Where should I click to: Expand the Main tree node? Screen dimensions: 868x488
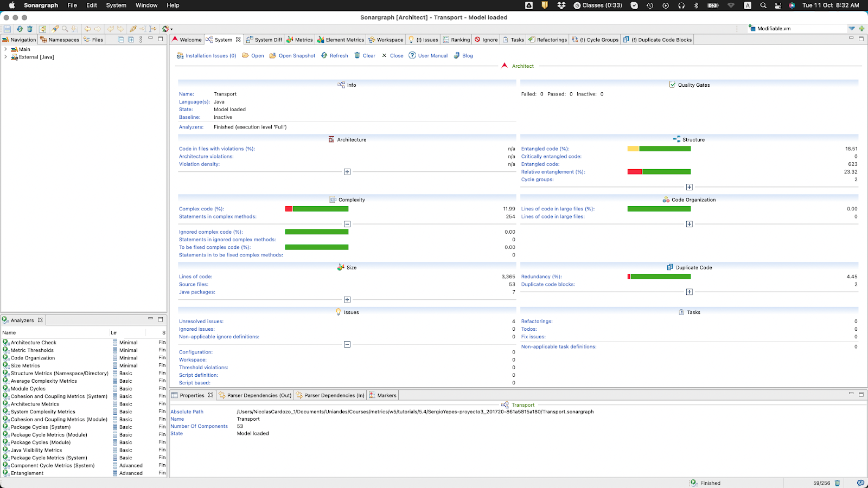click(5, 49)
